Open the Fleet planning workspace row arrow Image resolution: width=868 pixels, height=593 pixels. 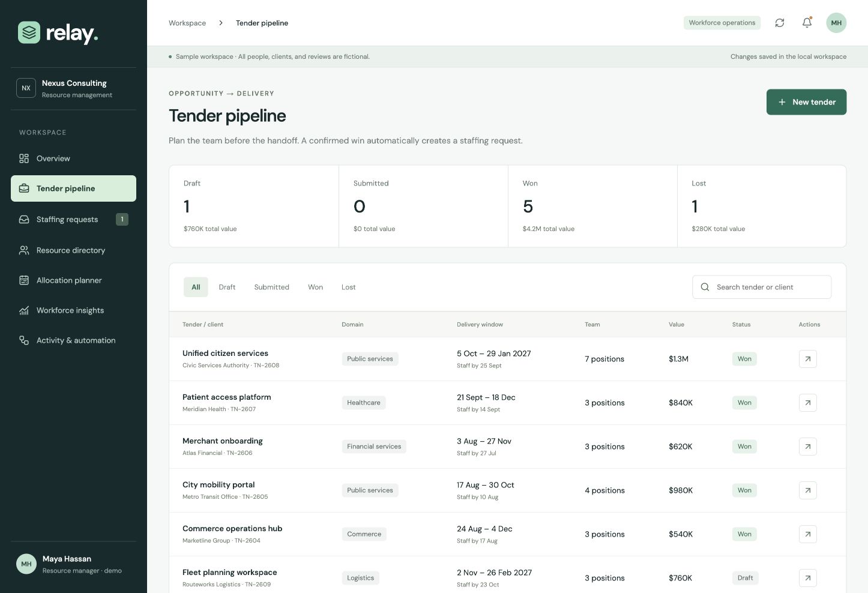tap(807, 578)
